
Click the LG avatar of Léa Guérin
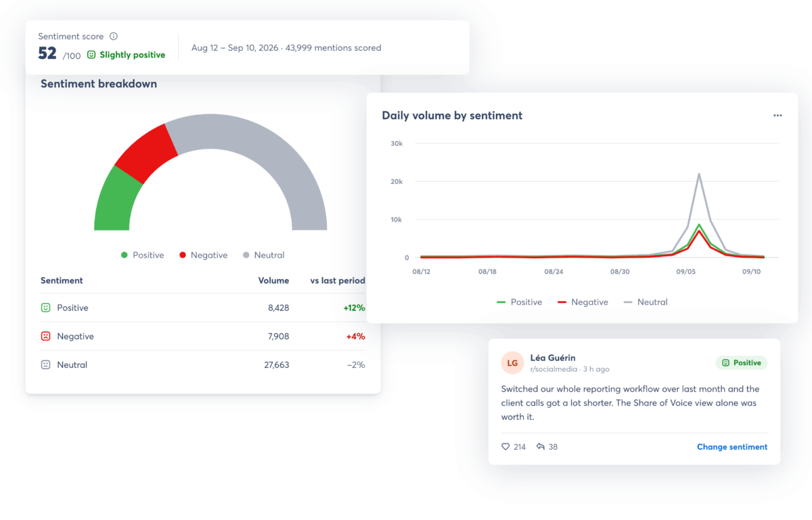(x=512, y=363)
